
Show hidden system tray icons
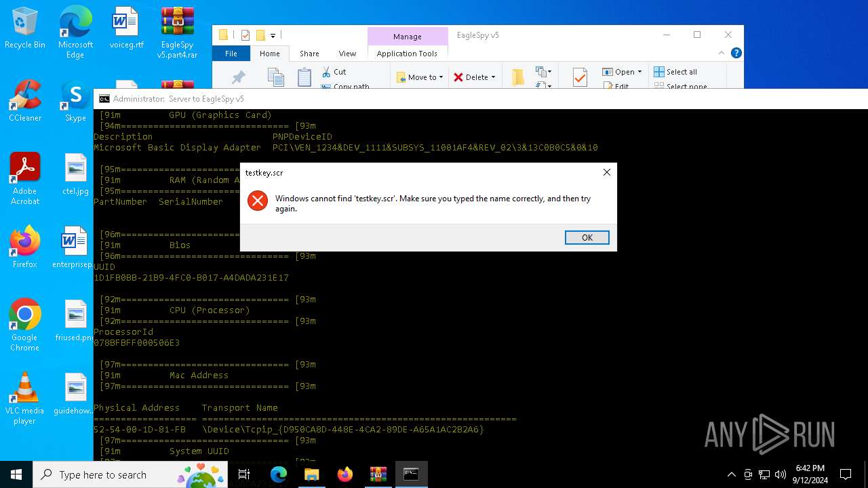(732, 474)
